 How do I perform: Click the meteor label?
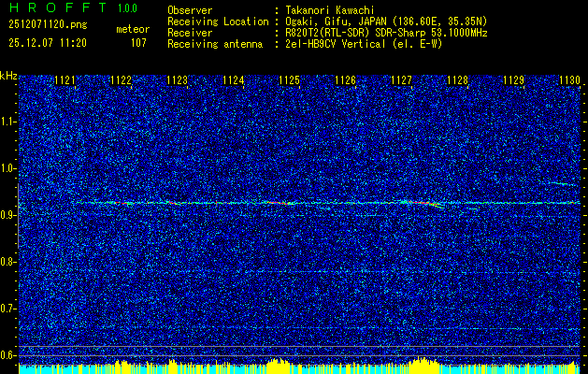[133, 29]
